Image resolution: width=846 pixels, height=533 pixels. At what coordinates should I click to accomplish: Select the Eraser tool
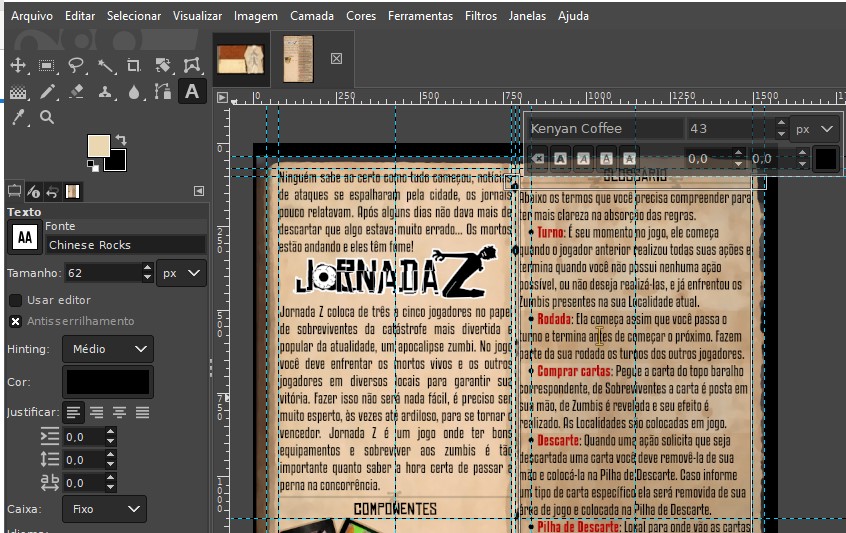click(x=76, y=92)
